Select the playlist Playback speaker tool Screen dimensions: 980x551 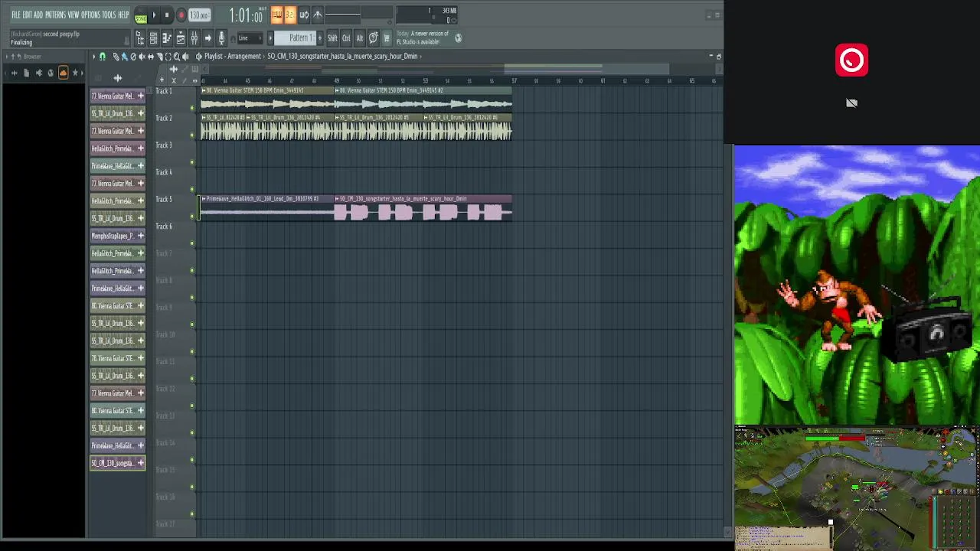(185, 57)
